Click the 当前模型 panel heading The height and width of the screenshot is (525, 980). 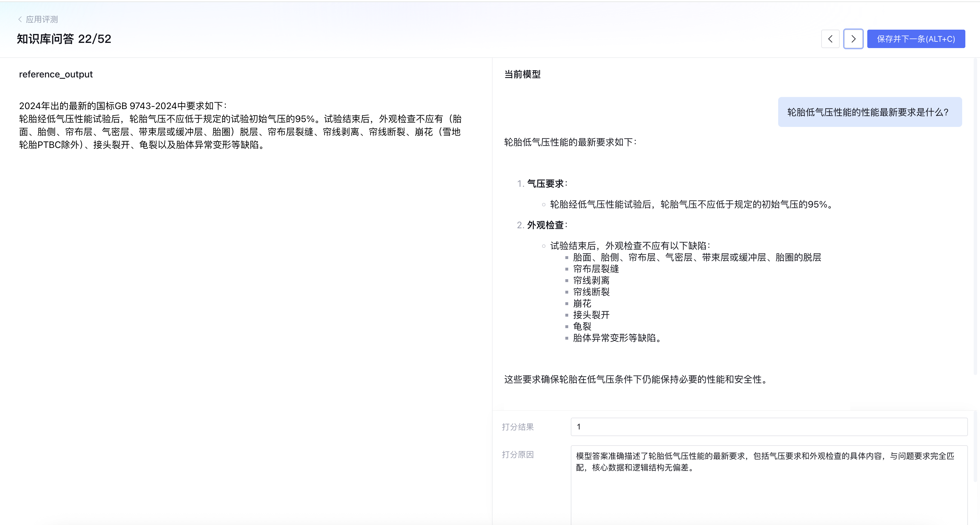tap(522, 74)
